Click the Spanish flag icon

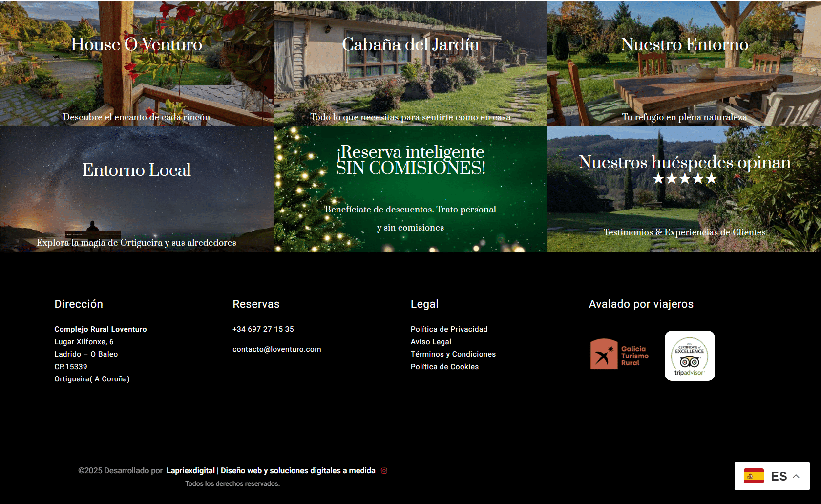pos(754,476)
